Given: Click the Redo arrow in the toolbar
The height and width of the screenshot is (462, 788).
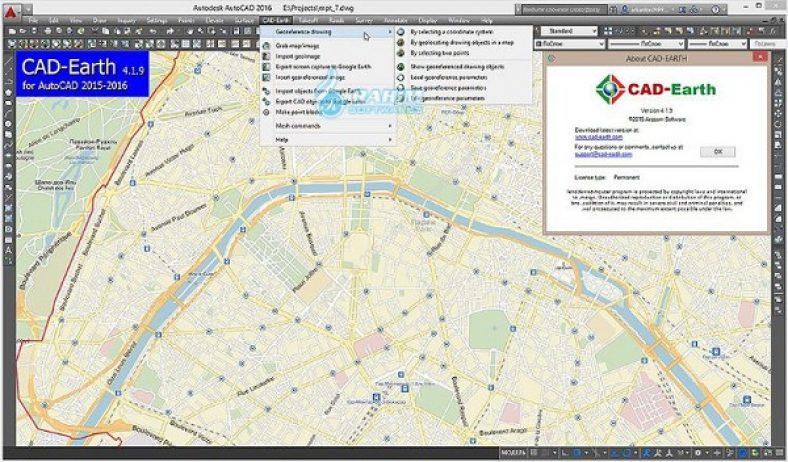Looking at the screenshot, I should pyautogui.click(x=171, y=31).
